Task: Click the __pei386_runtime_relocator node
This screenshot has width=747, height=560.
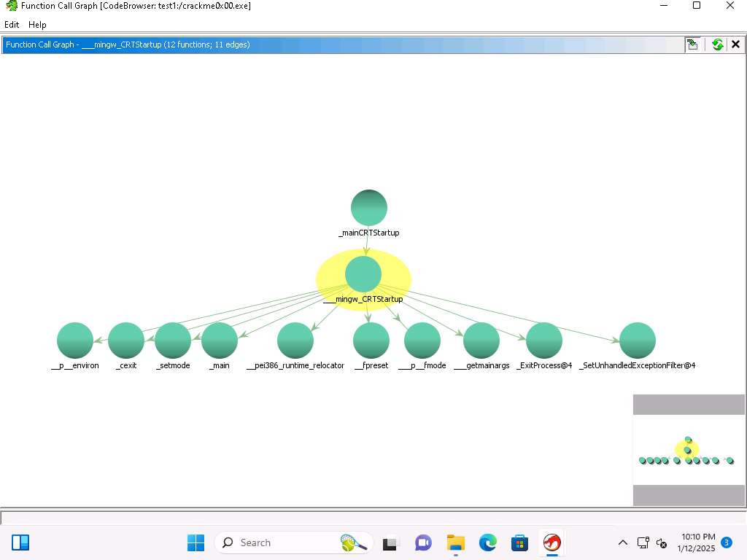Action: click(x=295, y=341)
